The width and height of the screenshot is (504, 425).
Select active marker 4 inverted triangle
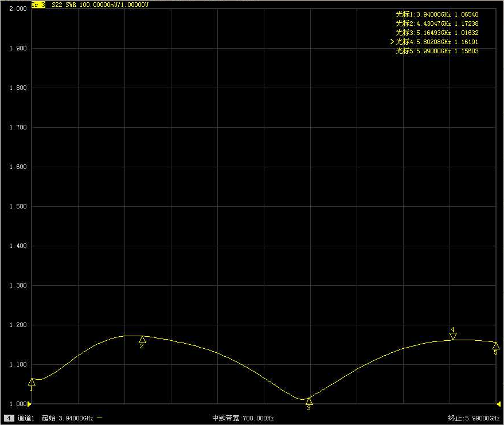coord(453,336)
